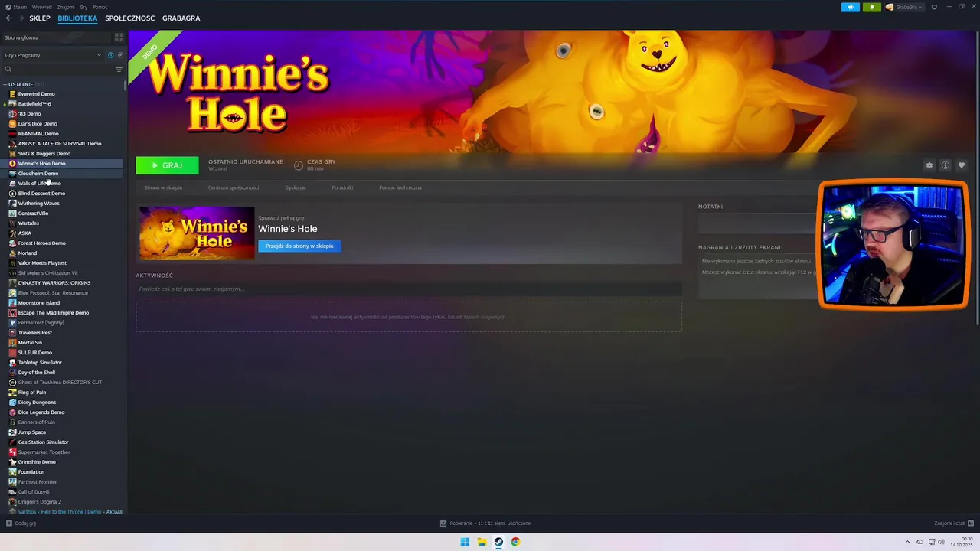Image resolution: width=980 pixels, height=551 pixels.
Task: Switch to the SKLEP tab
Action: (40, 18)
